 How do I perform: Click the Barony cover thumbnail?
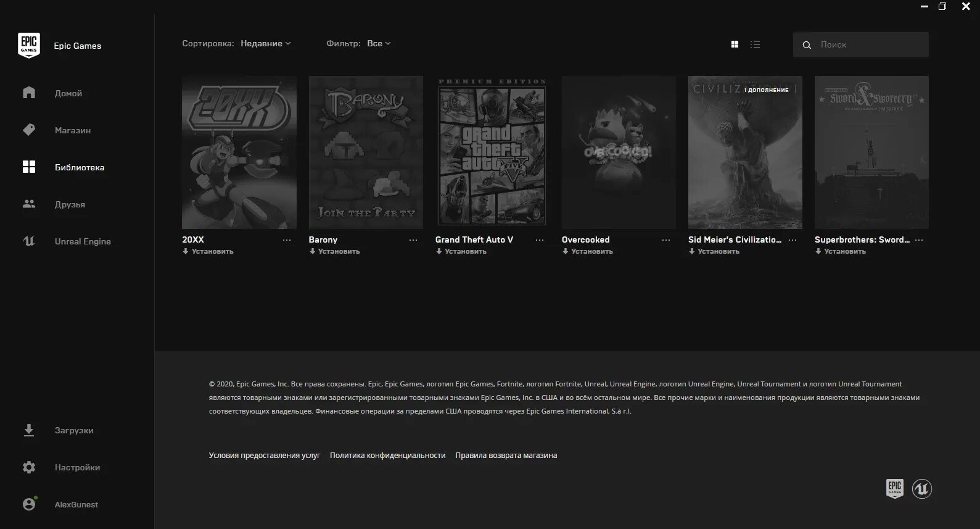click(366, 152)
